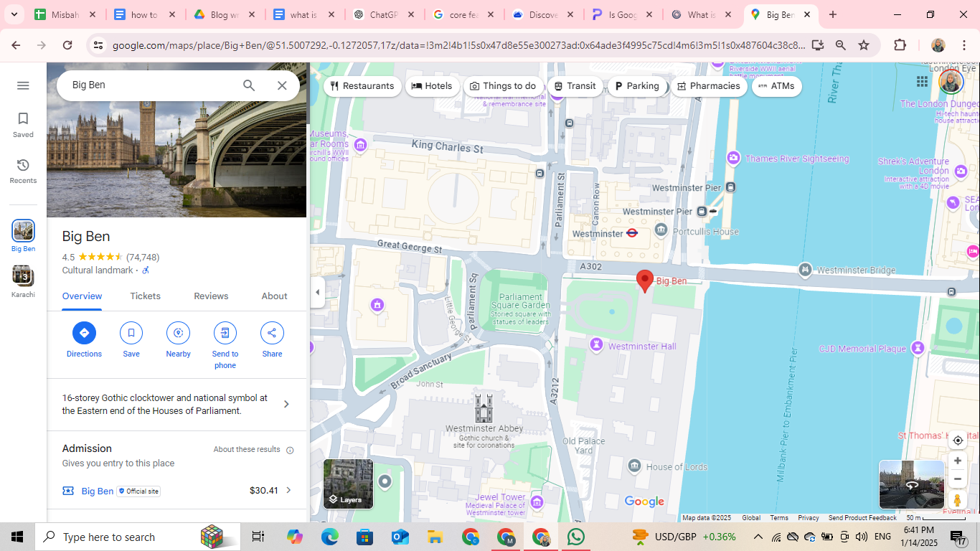Select the Westminster Hall map marker
The image size is (980, 551).
[595, 346]
